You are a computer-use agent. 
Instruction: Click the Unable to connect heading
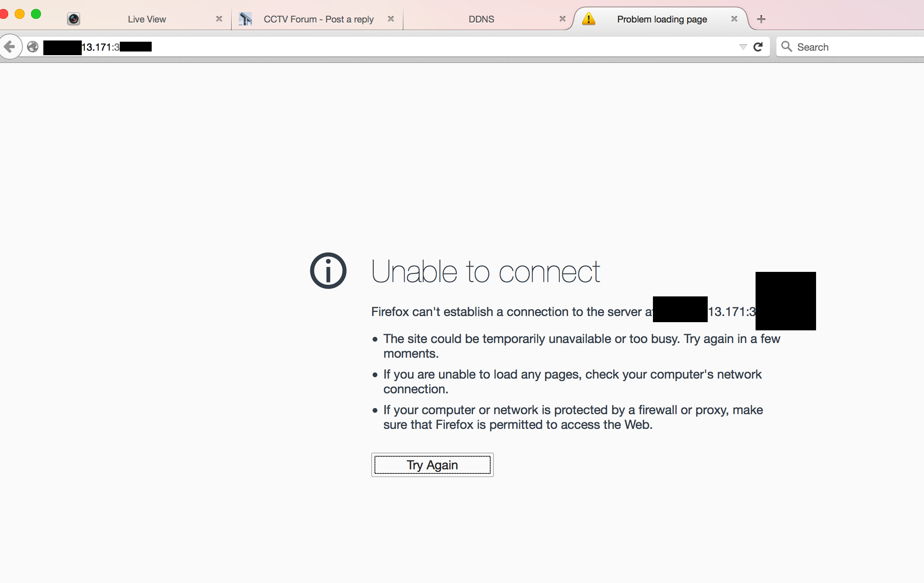486,272
